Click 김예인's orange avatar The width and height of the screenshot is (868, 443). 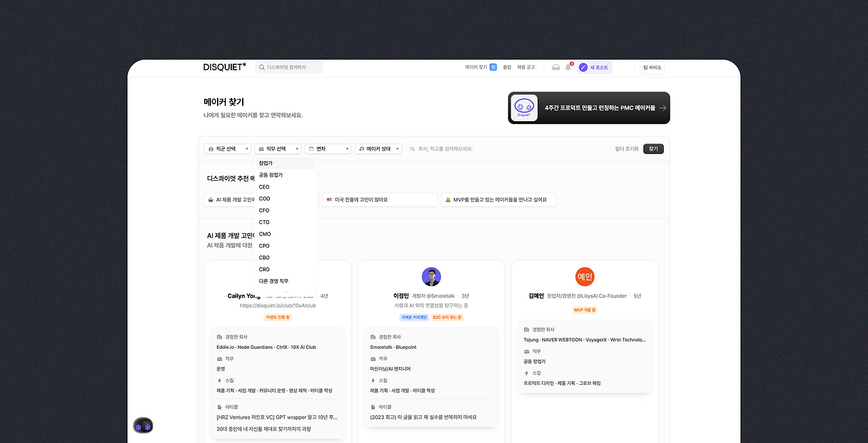click(x=585, y=276)
